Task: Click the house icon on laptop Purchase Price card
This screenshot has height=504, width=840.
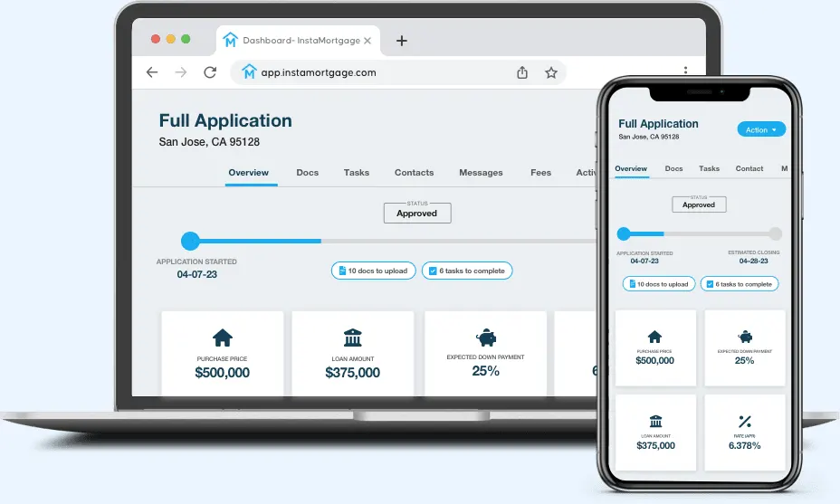Action: [223, 338]
